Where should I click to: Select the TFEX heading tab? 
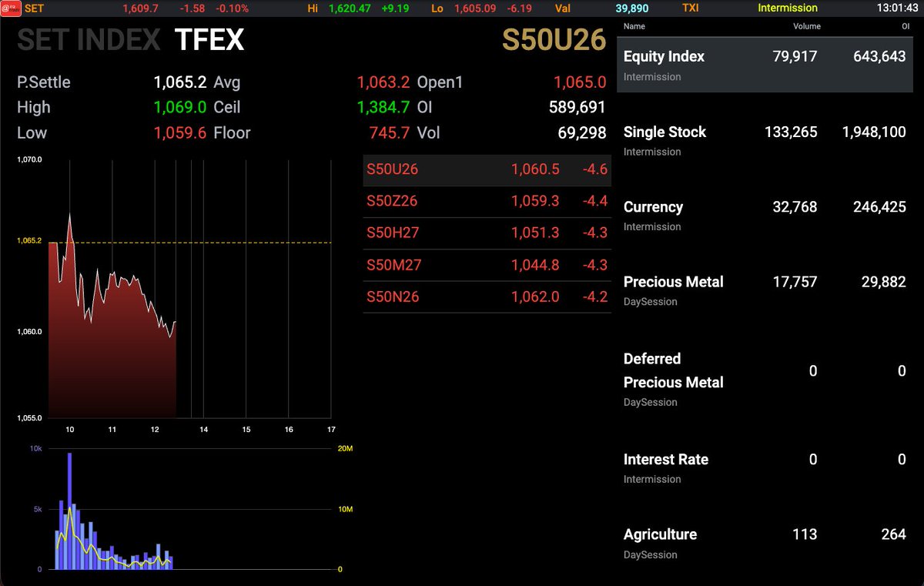click(x=209, y=40)
